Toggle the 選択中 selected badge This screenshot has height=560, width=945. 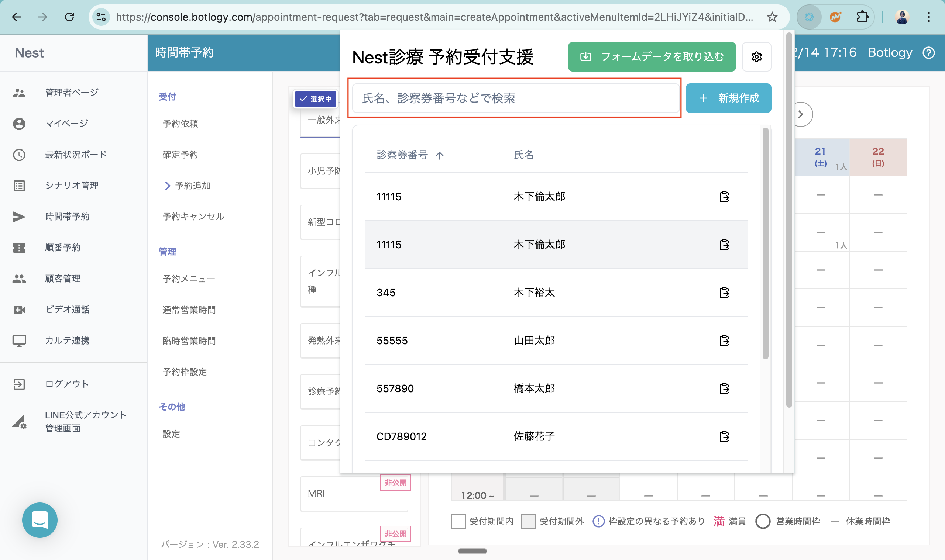click(316, 99)
